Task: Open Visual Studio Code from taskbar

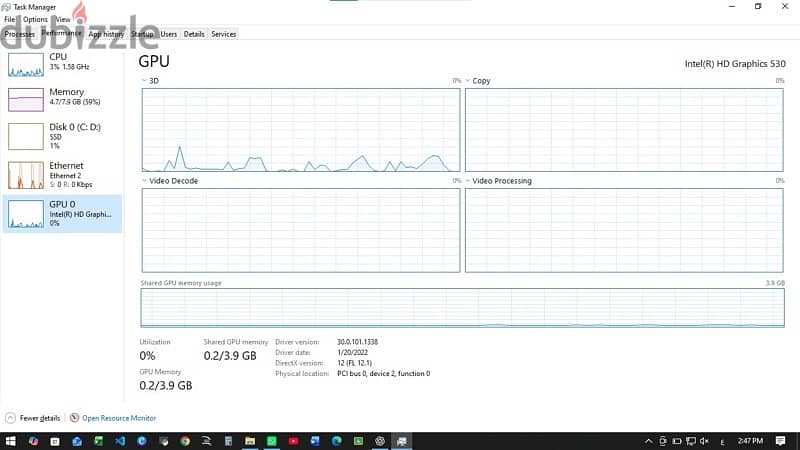Action: pyautogui.click(x=120, y=441)
